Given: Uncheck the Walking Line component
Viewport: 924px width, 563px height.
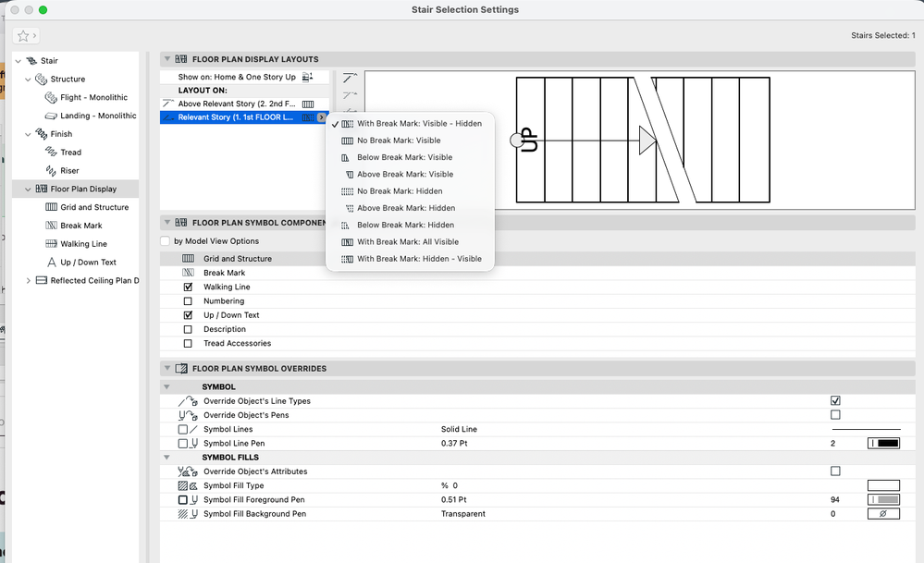Looking at the screenshot, I should click(x=188, y=287).
